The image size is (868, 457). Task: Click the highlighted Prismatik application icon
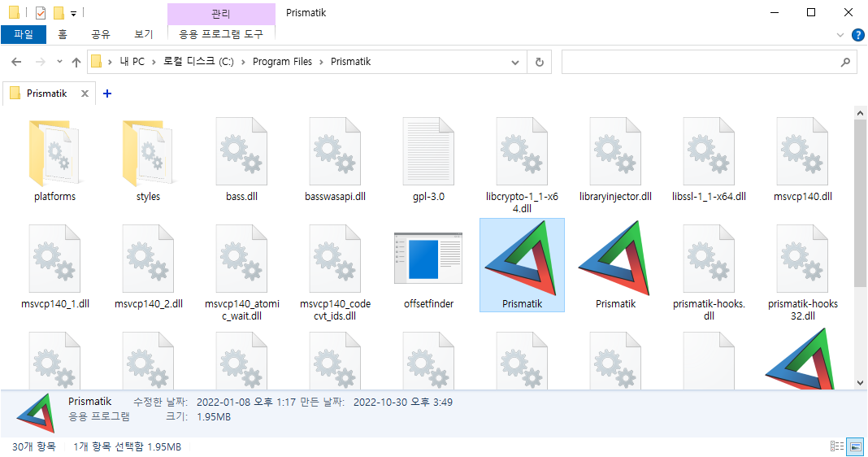[x=522, y=258]
